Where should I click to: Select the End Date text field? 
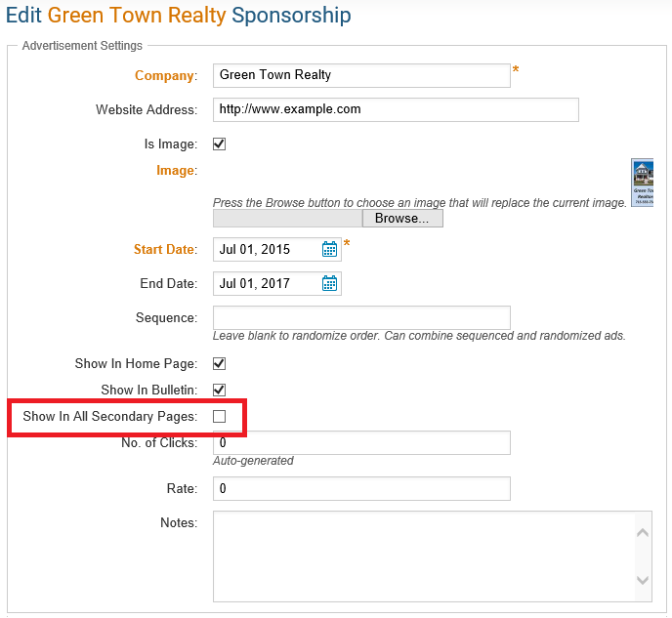point(266,284)
